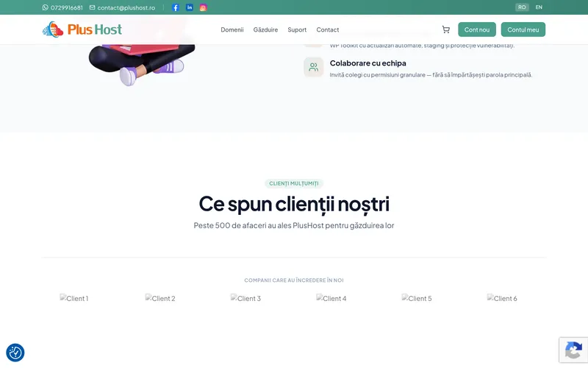Click the Colaborare cu echipa heading
588x368 pixels.
pos(368,63)
